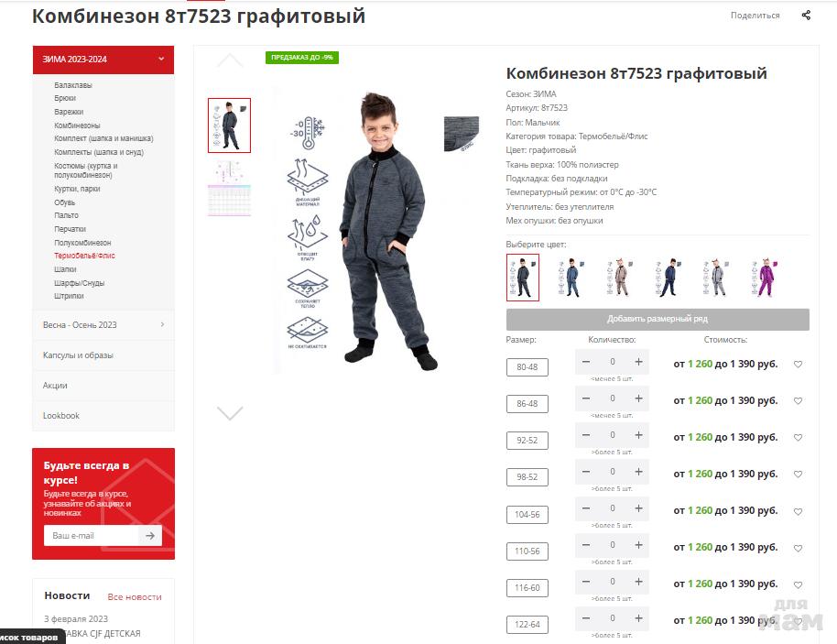Click the wishlist heart for size 98-52
The width and height of the screenshot is (837, 644).
coord(798,475)
